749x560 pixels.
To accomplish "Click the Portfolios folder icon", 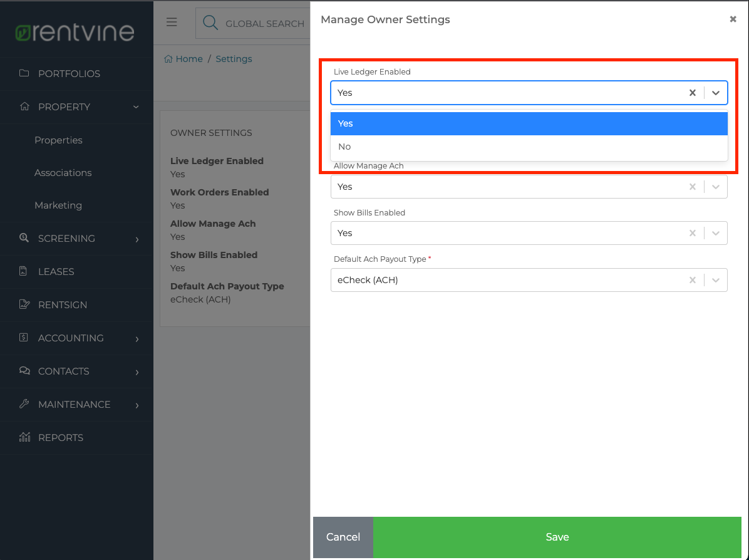I will pos(24,73).
